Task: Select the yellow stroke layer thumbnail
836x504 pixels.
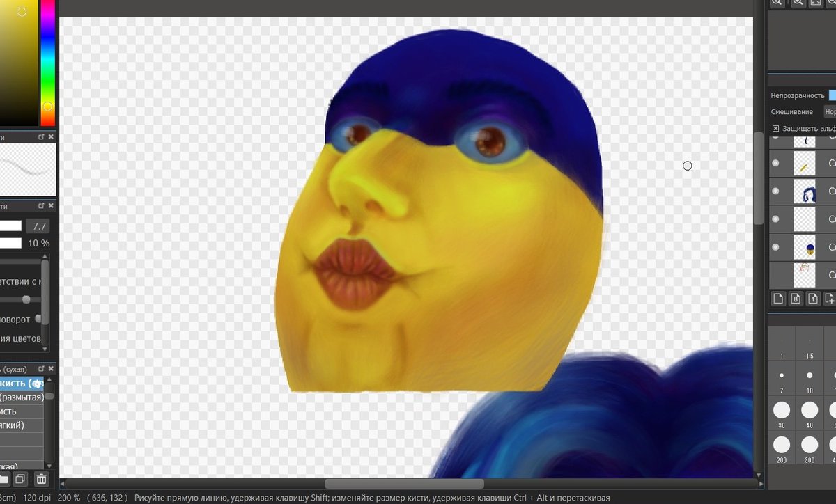Action: [x=805, y=164]
